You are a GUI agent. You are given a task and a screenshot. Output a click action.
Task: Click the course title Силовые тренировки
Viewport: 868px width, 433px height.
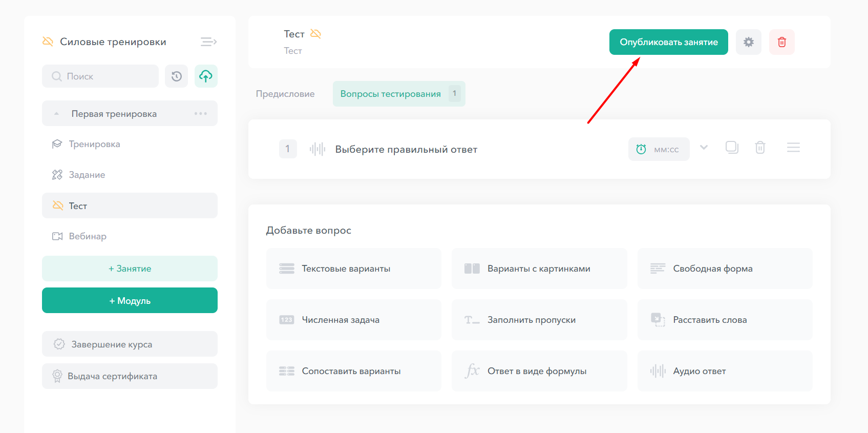pyautogui.click(x=113, y=42)
